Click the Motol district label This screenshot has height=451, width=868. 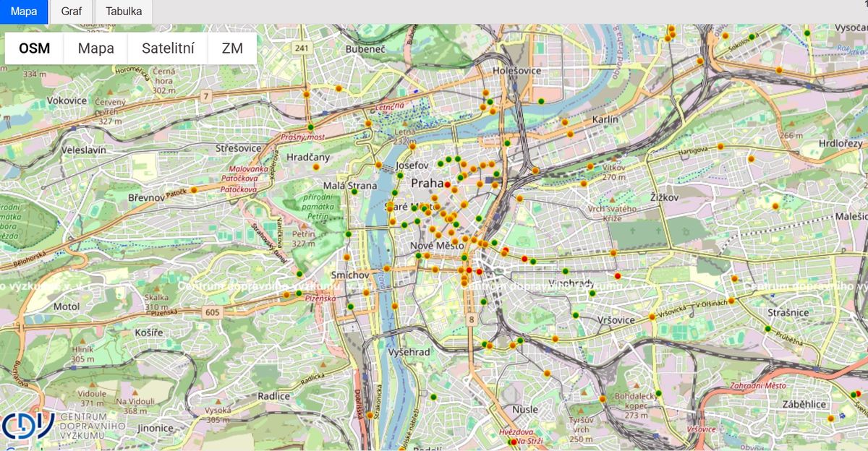(66, 306)
